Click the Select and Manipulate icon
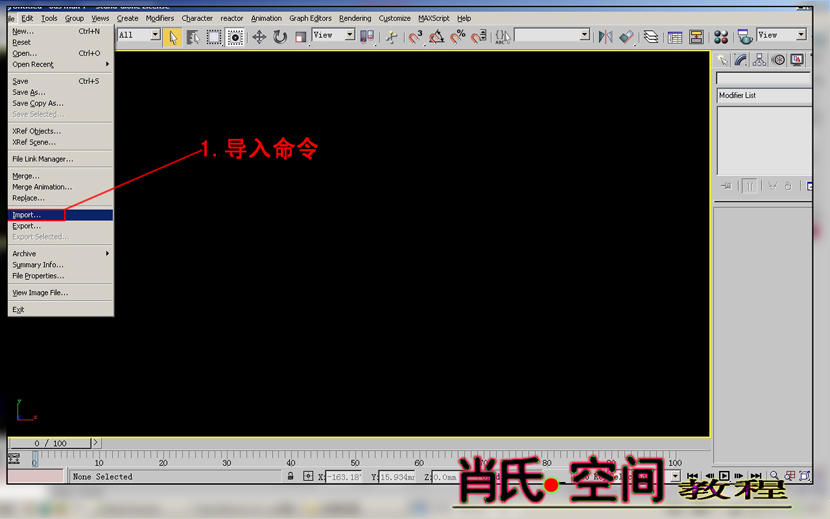 coord(392,37)
